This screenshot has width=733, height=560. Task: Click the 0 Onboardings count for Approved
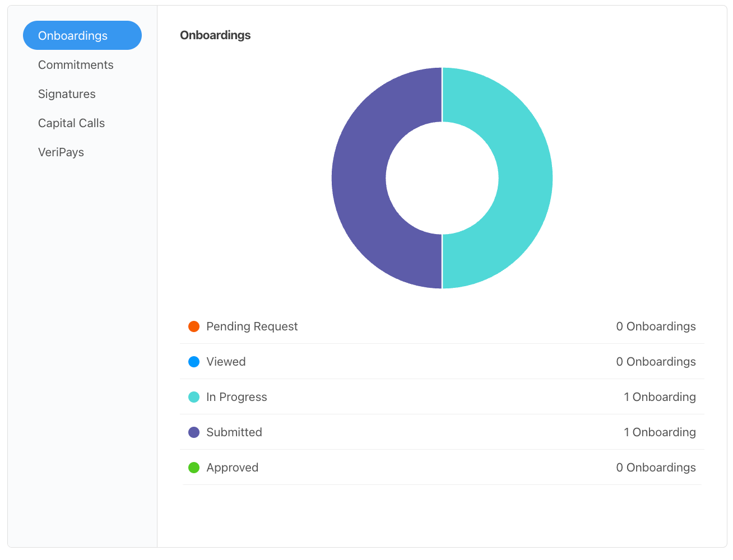tap(656, 467)
